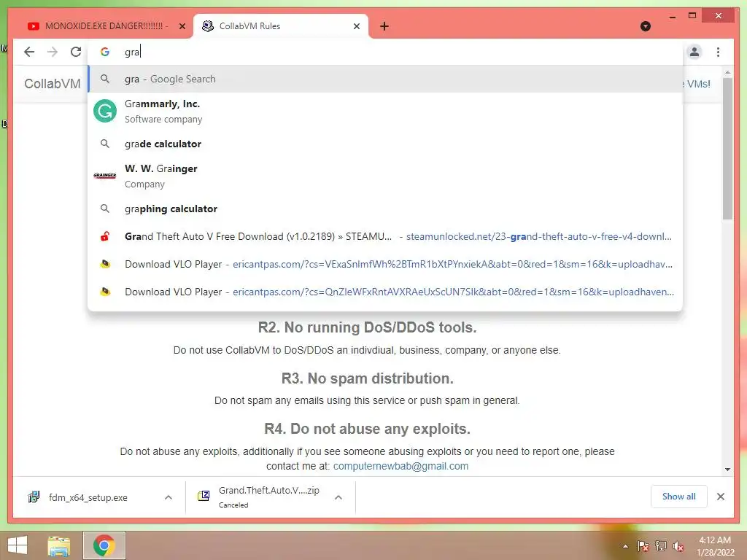Click the Grainger company logo
Viewport: 747px width, 560px height.
click(105, 176)
